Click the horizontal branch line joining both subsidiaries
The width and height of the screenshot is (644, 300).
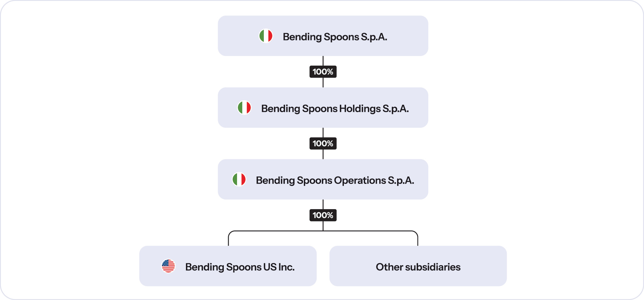[x=323, y=231]
